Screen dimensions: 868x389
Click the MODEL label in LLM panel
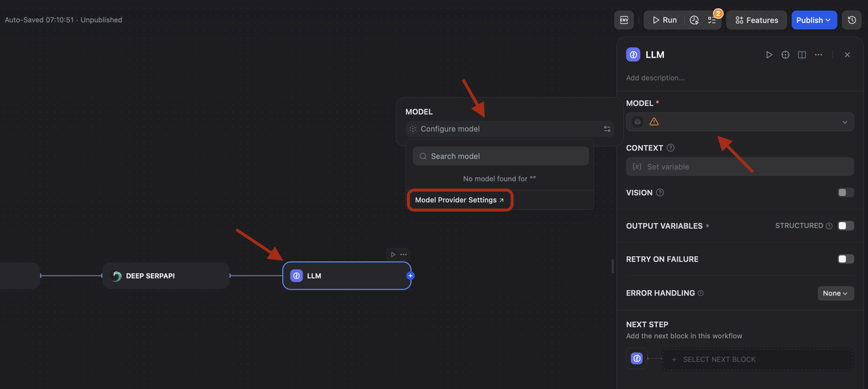click(x=639, y=103)
